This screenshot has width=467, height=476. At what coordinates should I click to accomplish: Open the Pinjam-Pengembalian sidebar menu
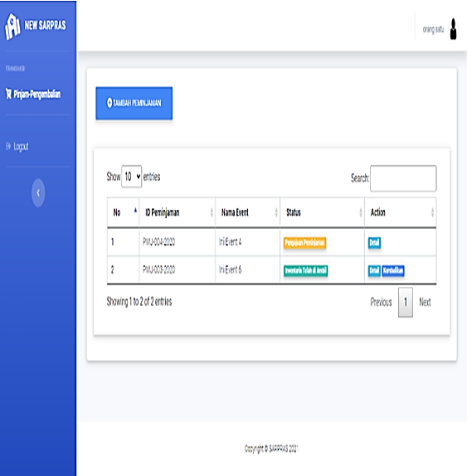33,94
